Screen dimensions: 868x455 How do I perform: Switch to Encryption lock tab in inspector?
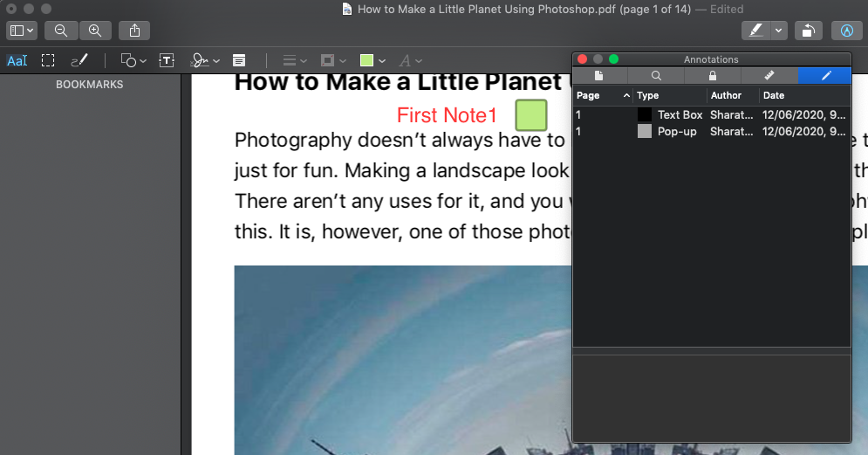pyautogui.click(x=713, y=75)
